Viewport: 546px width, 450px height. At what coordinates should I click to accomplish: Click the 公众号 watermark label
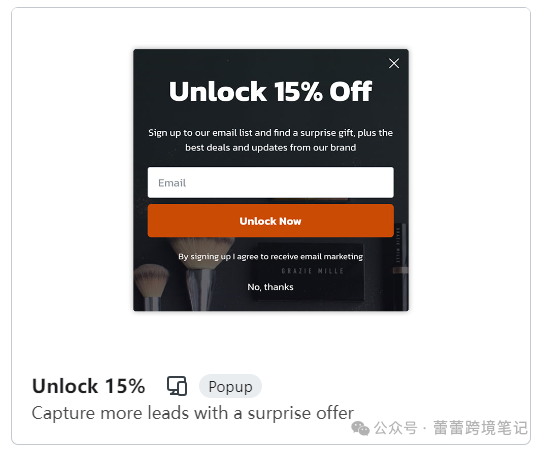(395, 428)
